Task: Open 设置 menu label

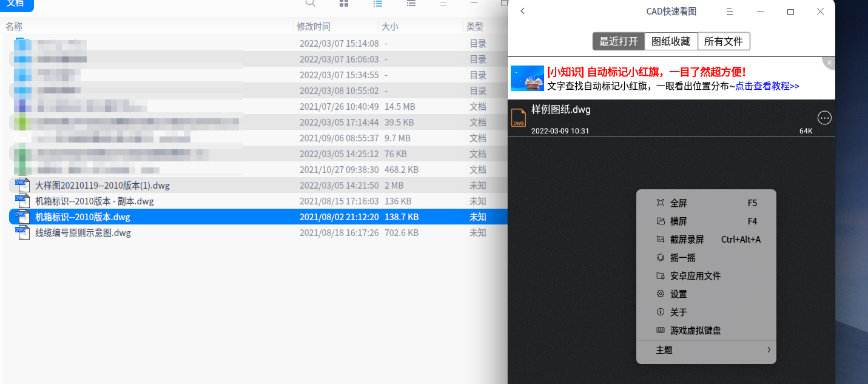Action: click(x=679, y=294)
